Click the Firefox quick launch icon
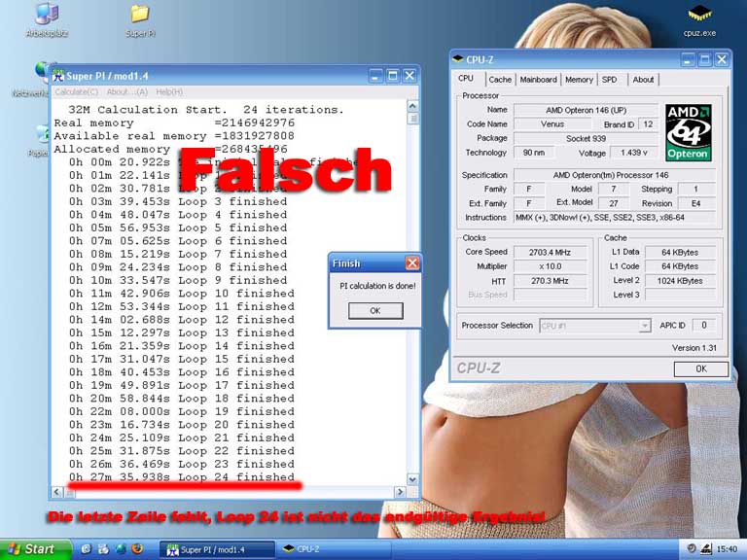The image size is (747, 560). click(137, 549)
